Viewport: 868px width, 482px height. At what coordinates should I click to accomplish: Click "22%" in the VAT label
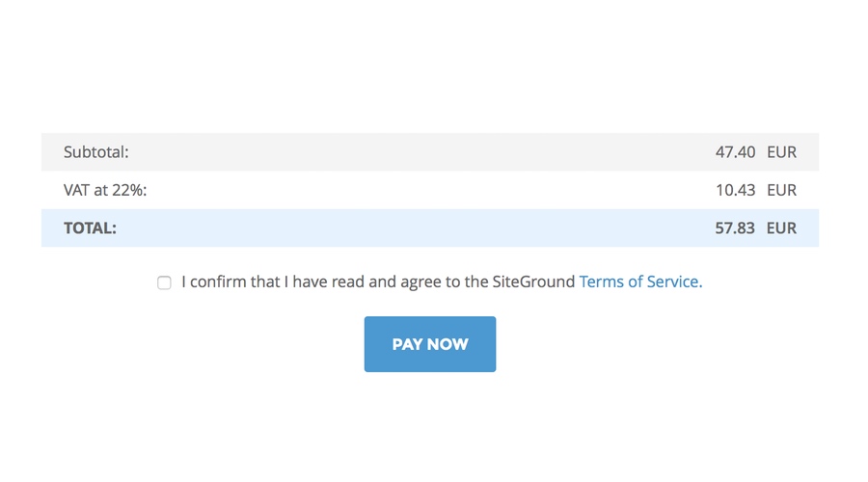click(127, 190)
